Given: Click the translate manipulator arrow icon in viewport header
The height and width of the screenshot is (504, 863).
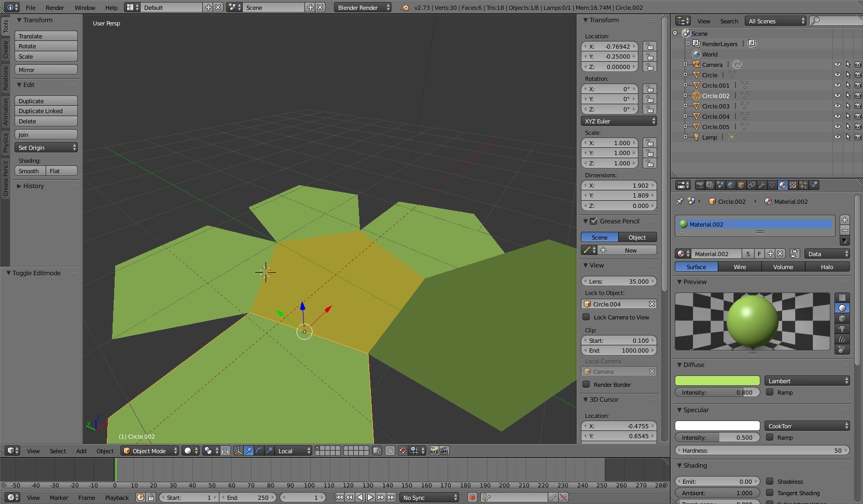Looking at the screenshot, I should (248, 451).
